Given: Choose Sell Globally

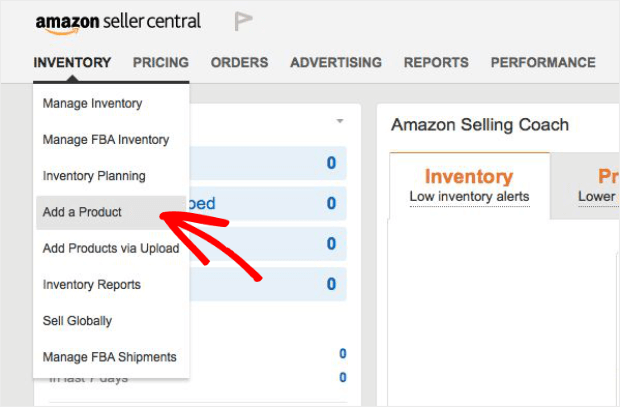Looking at the screenshot, I should [x=78, y=321].
